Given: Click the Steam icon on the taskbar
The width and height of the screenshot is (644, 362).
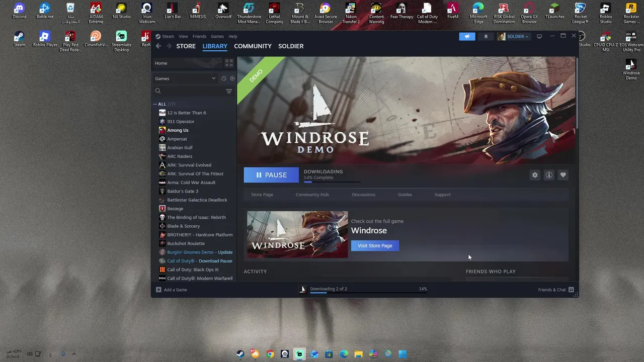Looking at the screenshot, I should tap(240, 354).
